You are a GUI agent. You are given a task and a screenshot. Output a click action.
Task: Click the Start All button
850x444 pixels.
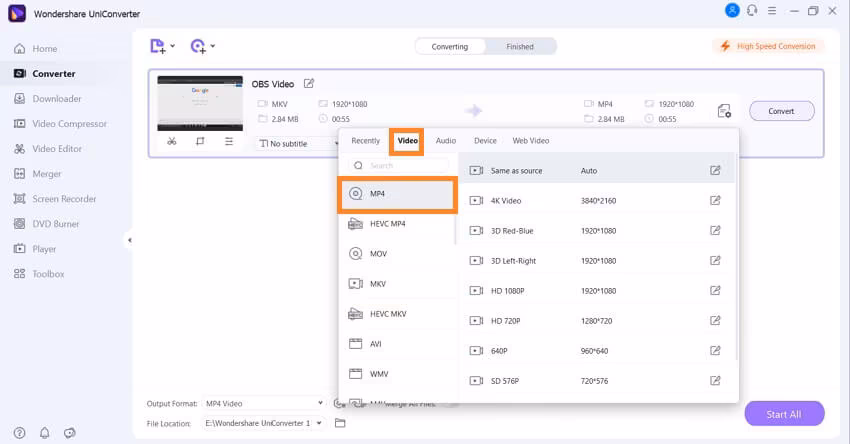pyautogui.click(x=784, y=414)
